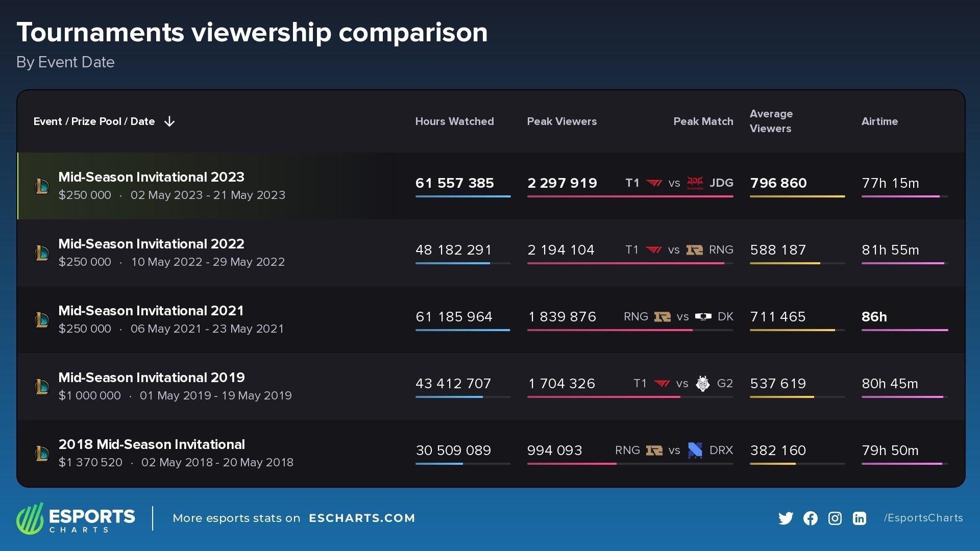Click the RNG logo in the 2018 peak match
Viewport: 980px width, 551px height.
point(654,450)
